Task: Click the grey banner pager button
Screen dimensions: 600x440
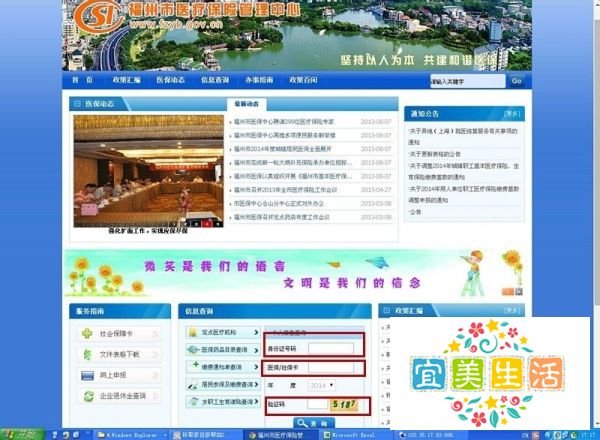Action: click(518, 292)
